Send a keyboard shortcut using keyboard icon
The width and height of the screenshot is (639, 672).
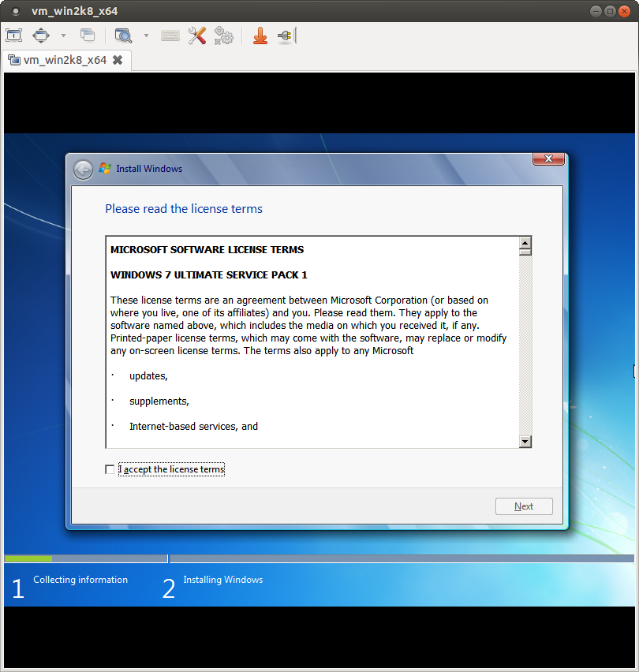(170, 35)
